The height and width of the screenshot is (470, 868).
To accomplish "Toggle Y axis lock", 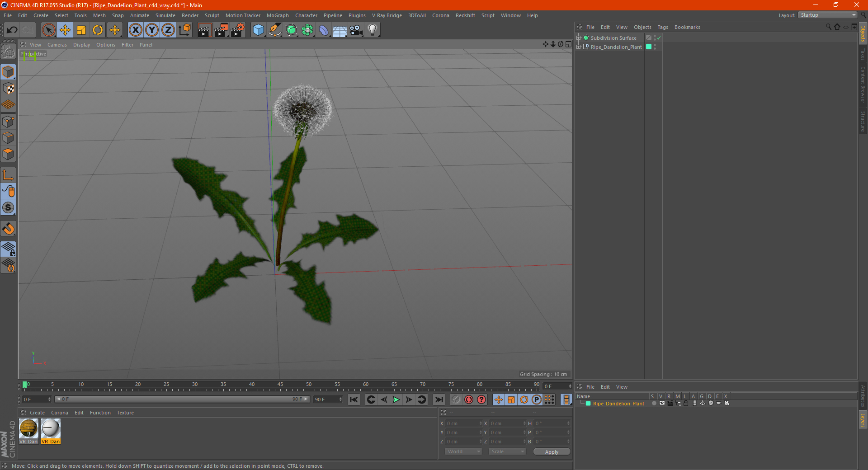I will pyautogui.click(x=152, y=30).
